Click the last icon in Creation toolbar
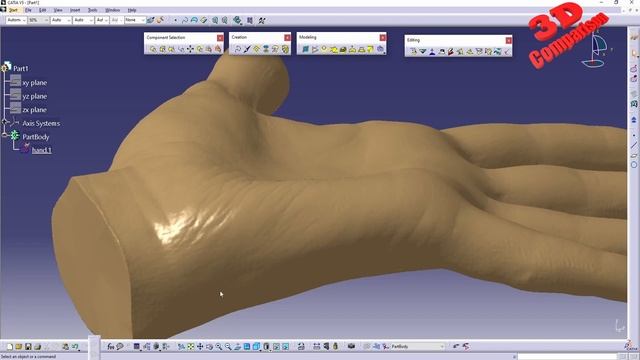Viewport: 640px width, 360px height. (x=285, y=49)
